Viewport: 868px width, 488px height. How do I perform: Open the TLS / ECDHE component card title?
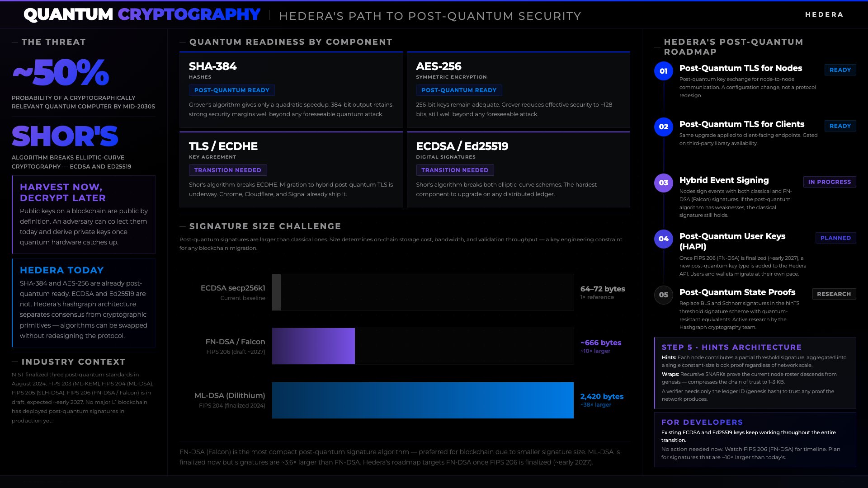click(223, 146)
